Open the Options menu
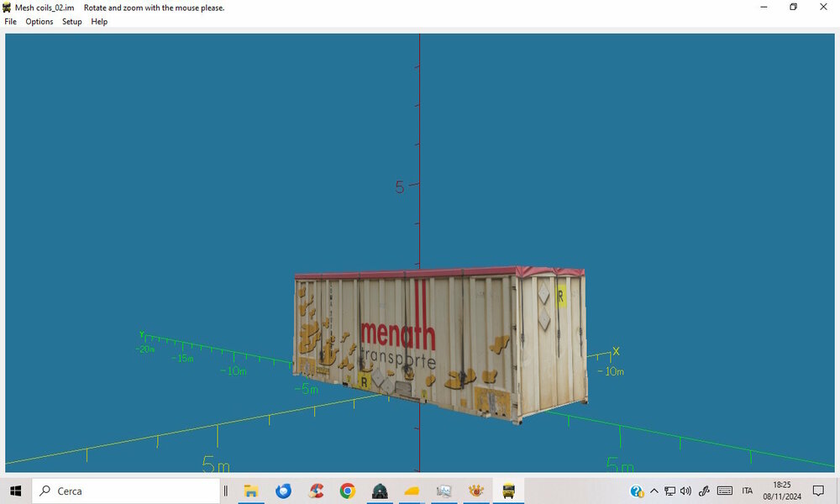840x504 pixels. [x=39, y=22]
